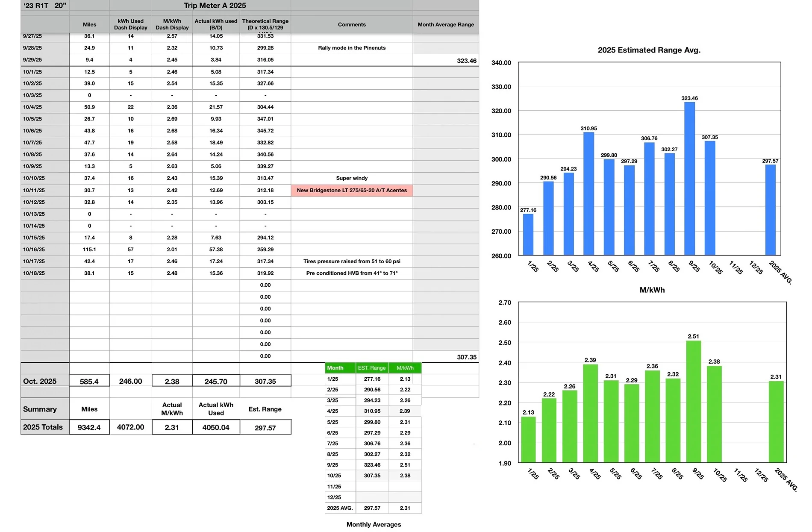Select the '2025 Totals' row label
Viewport: 812px width, 532px height.
(45, 427)
